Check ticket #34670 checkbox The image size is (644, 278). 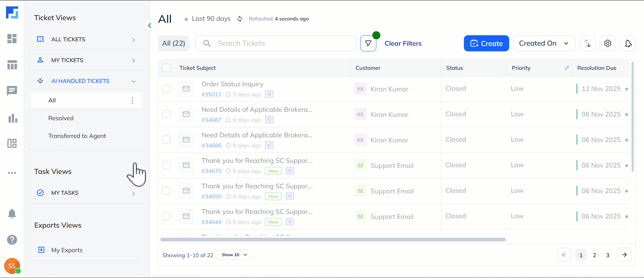166,165
